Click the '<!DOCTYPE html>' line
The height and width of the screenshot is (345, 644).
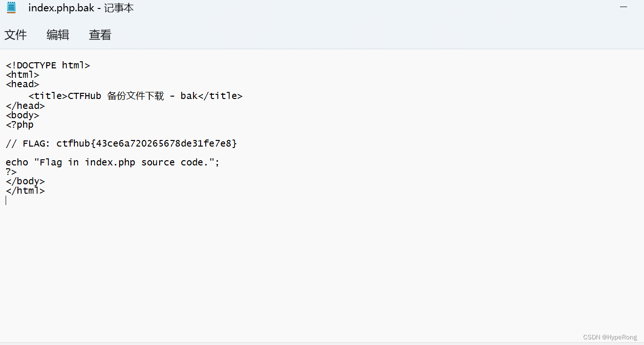coord(48,66)
